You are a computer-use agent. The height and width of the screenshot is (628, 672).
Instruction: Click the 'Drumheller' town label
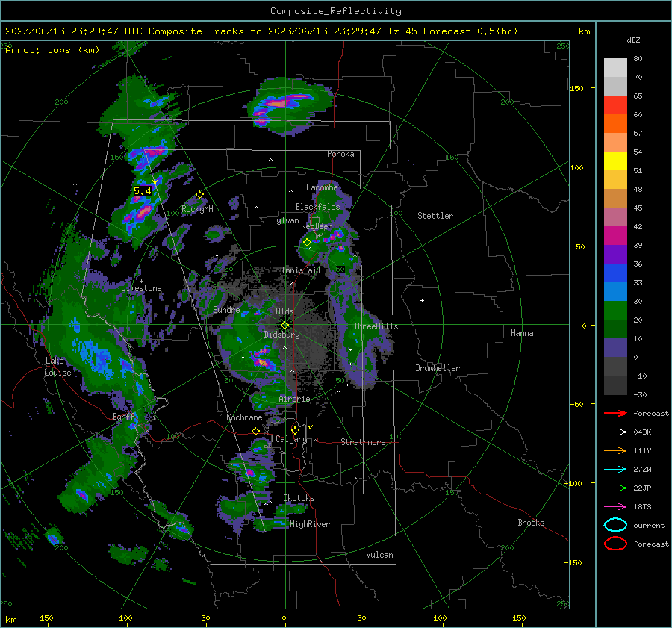pos(438,368)
